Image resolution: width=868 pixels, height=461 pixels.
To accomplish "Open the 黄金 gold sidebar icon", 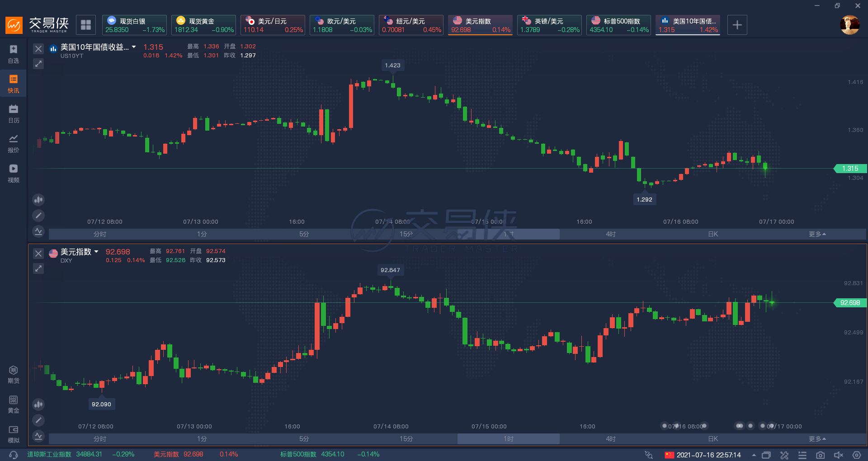I will point(14,404).
